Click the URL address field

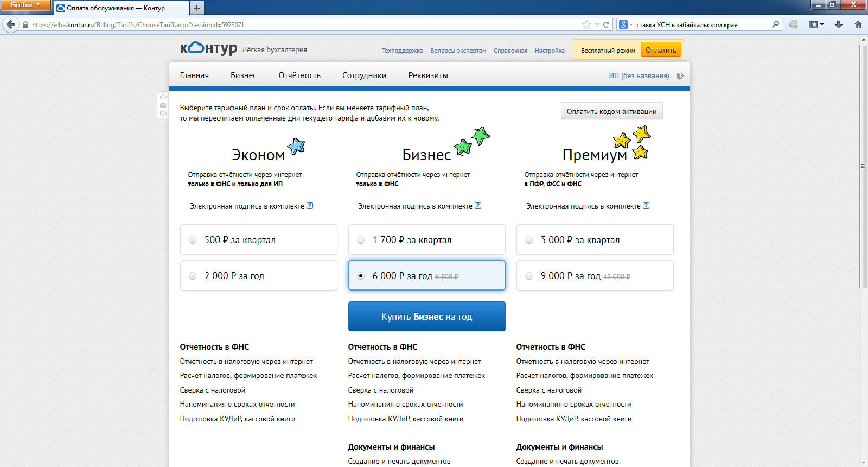304,24
